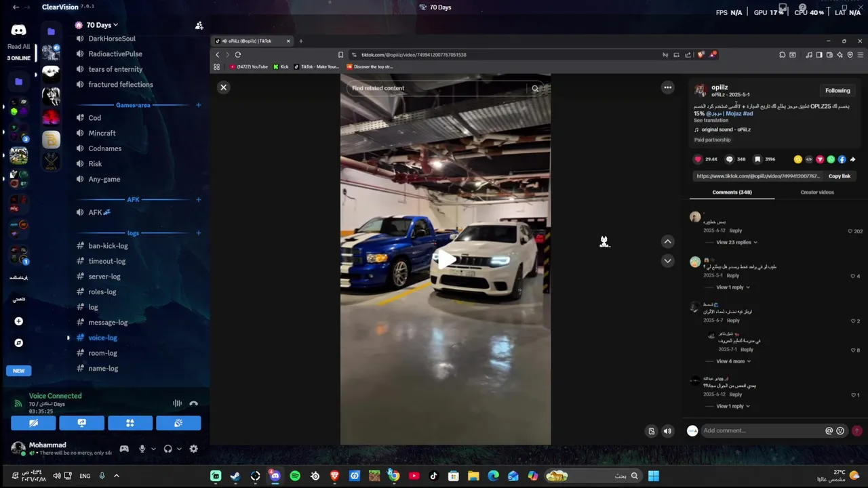868x488 pixels.
Task: Open Steam from the Windows taskbar
Action: [235, 476]
